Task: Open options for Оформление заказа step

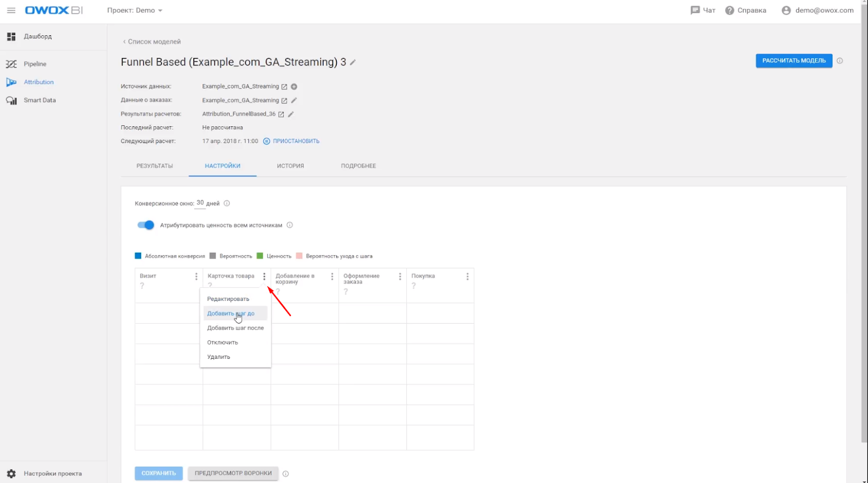Action: tap(400, 276)
